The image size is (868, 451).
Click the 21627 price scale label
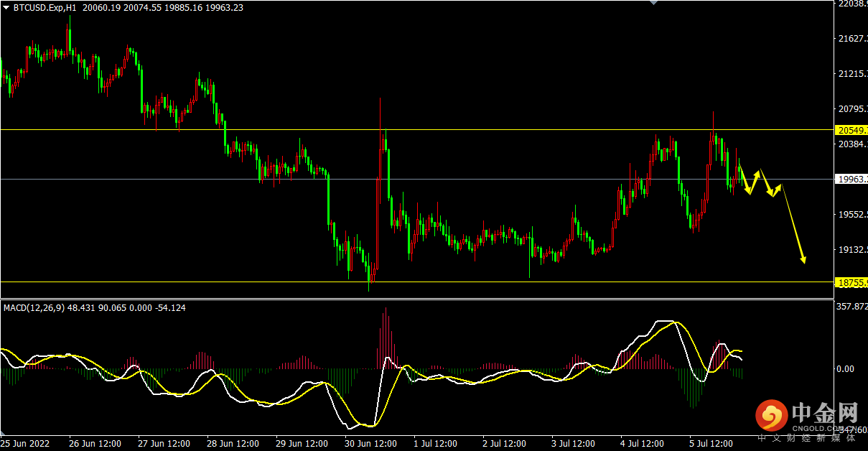click(852, 39)
